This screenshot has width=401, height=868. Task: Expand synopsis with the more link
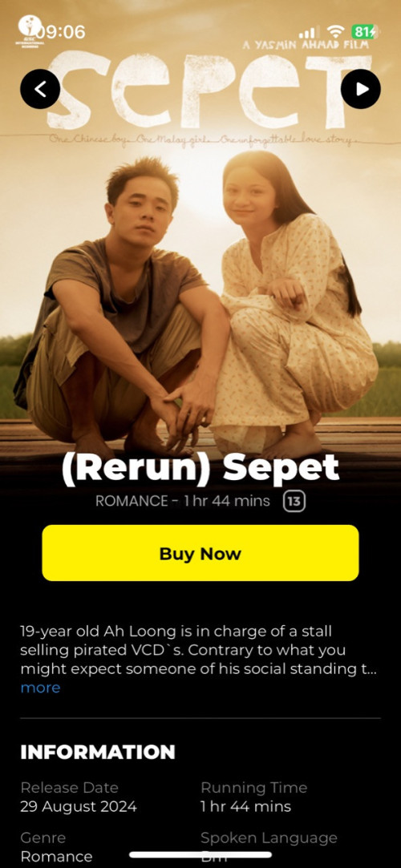pos(40,688)
